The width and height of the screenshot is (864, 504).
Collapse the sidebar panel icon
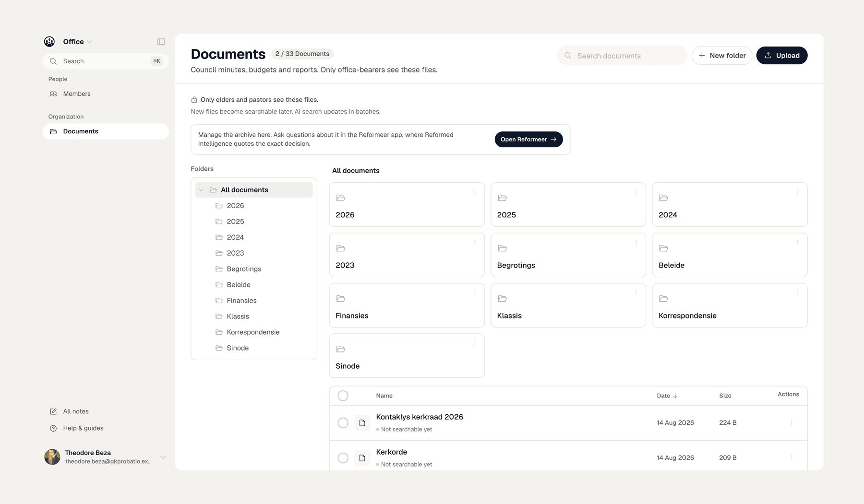click(x=161, y=42)
